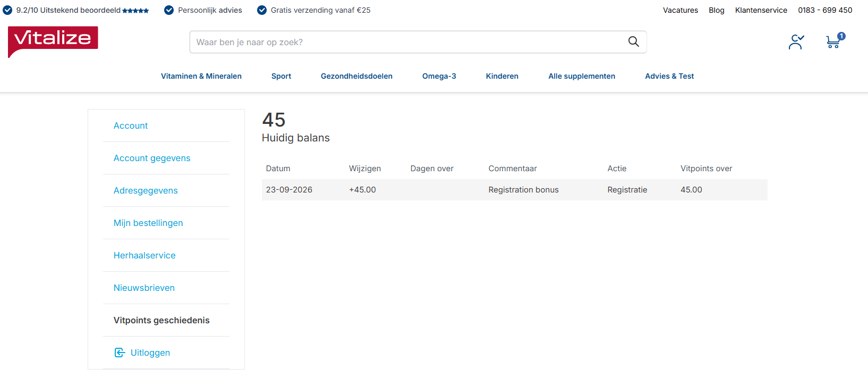868x377 pixels.
Task: Open Gezondheidsdoelen menu
Action: point(356,76)
